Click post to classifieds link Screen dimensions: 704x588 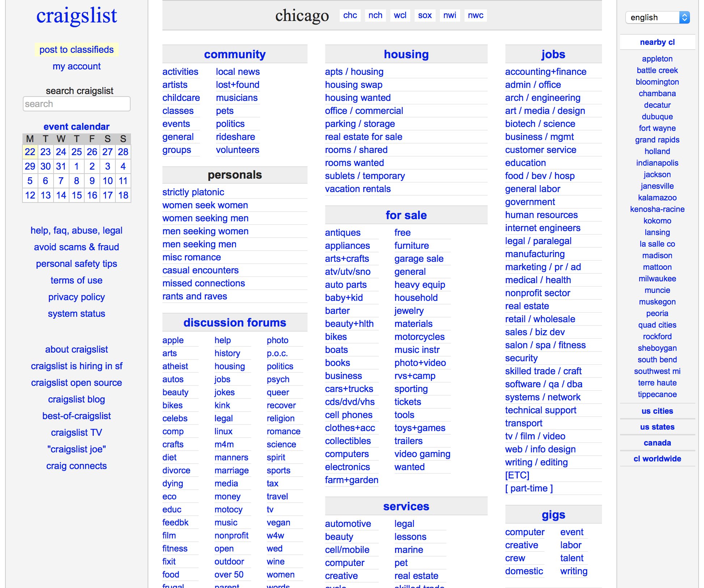pyautogui.click(x=76, y=50)
